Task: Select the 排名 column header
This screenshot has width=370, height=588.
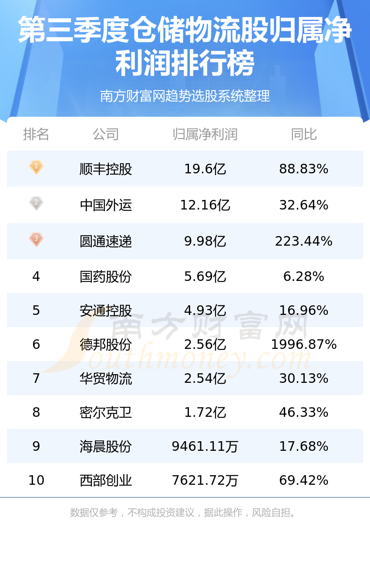Action: click(36, 134)
